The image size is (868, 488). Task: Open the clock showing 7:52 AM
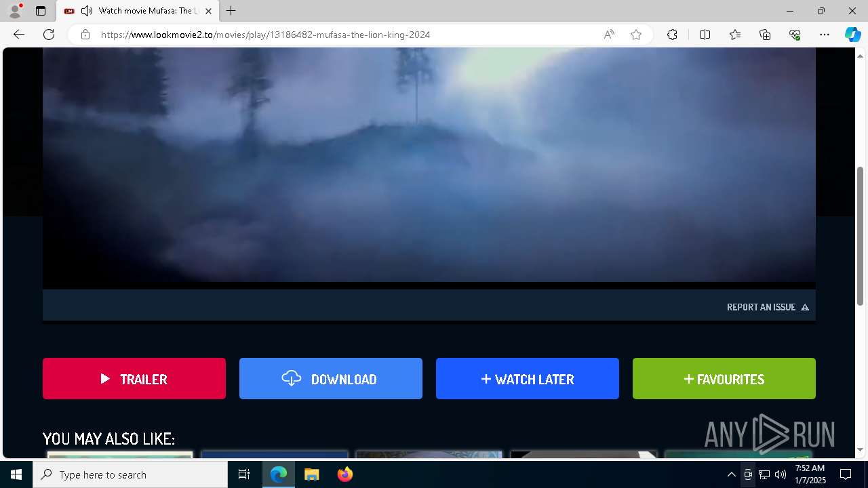pyautogui.click(x=810, y=474)
